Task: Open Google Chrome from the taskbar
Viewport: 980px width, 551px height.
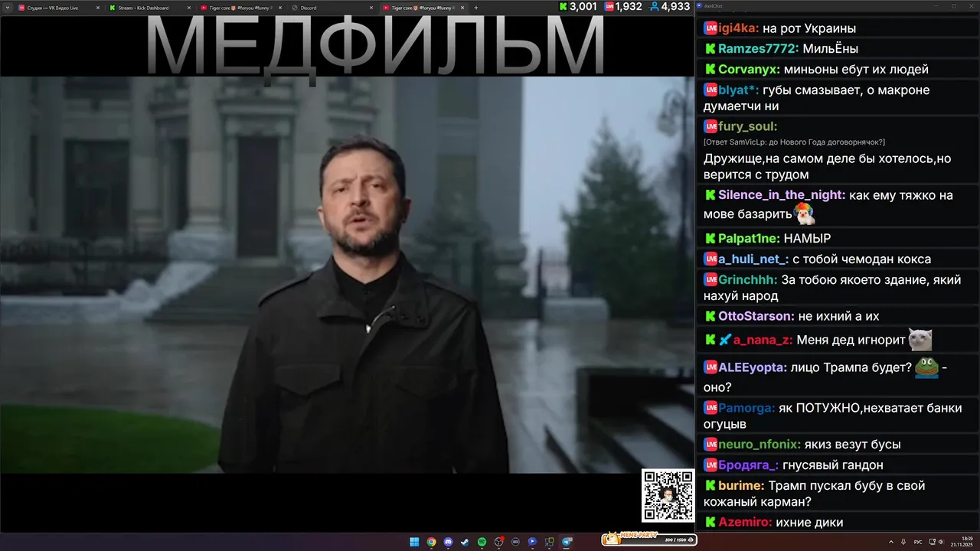Action: (x=431, y=542)
